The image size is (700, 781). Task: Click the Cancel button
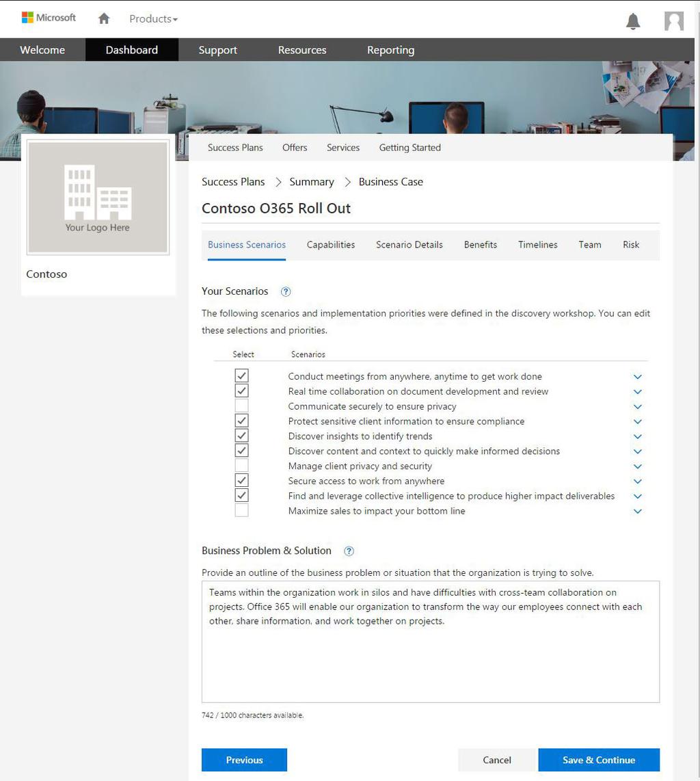click(x=497, y=760)
